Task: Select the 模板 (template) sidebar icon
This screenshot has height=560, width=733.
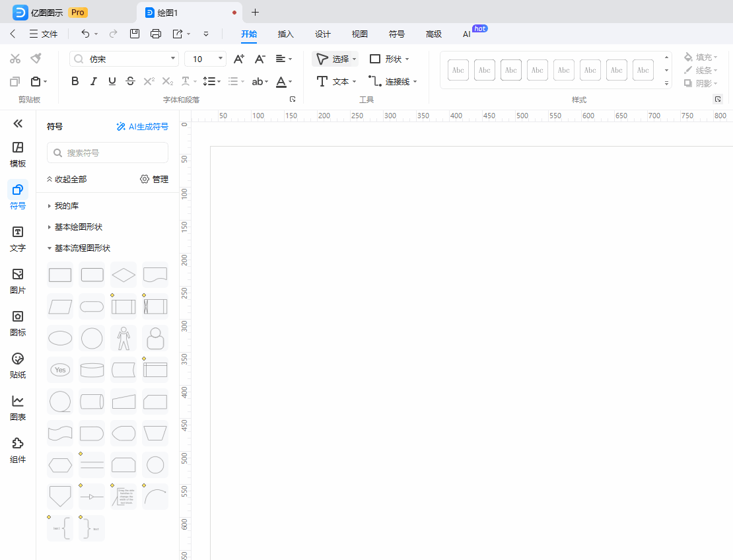Action: point(18,154)
